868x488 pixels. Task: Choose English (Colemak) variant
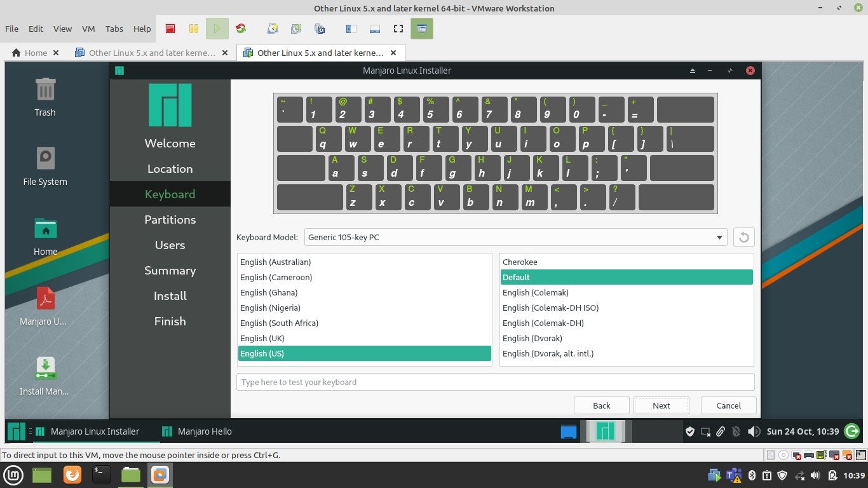point(627,292)
